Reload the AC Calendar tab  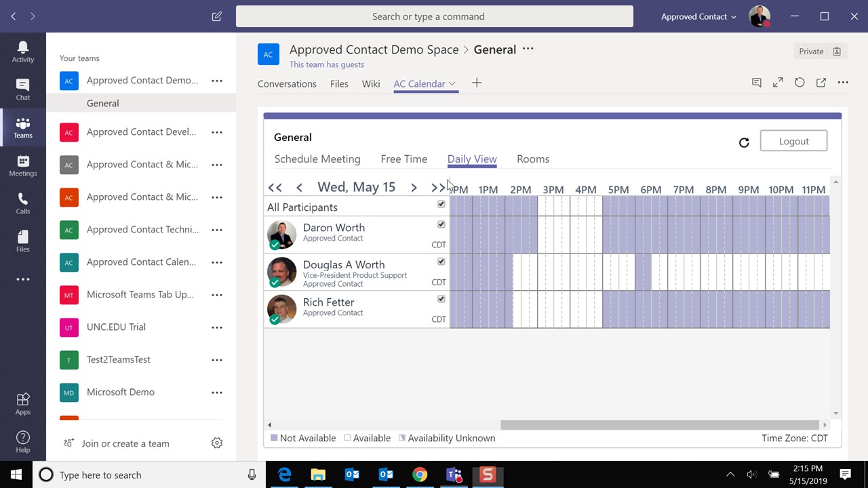(x=800, y=83)
